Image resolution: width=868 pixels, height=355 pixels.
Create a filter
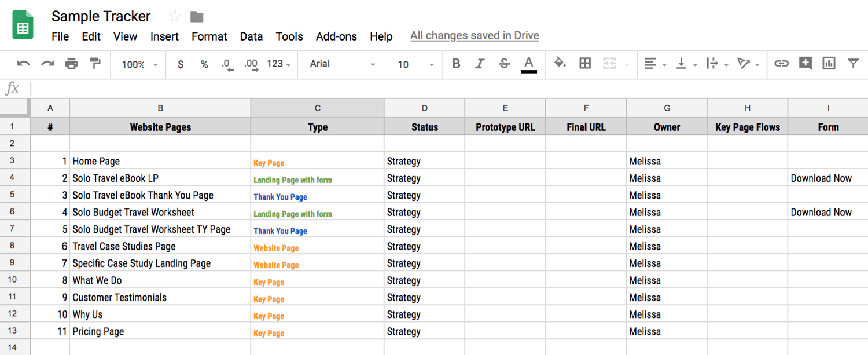point(854,64)
